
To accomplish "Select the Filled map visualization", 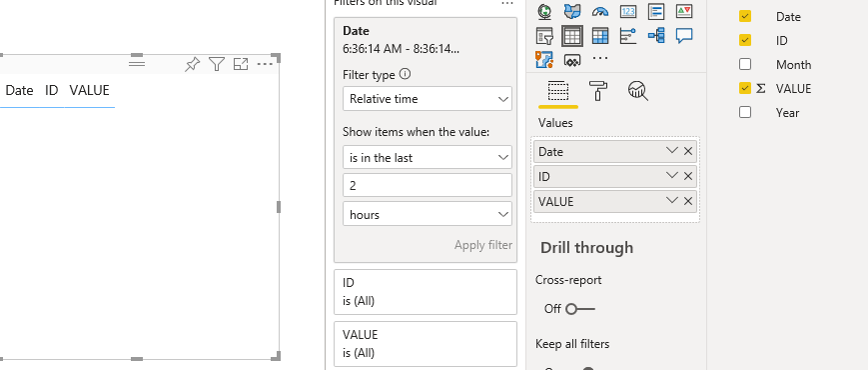I will 572,11.
